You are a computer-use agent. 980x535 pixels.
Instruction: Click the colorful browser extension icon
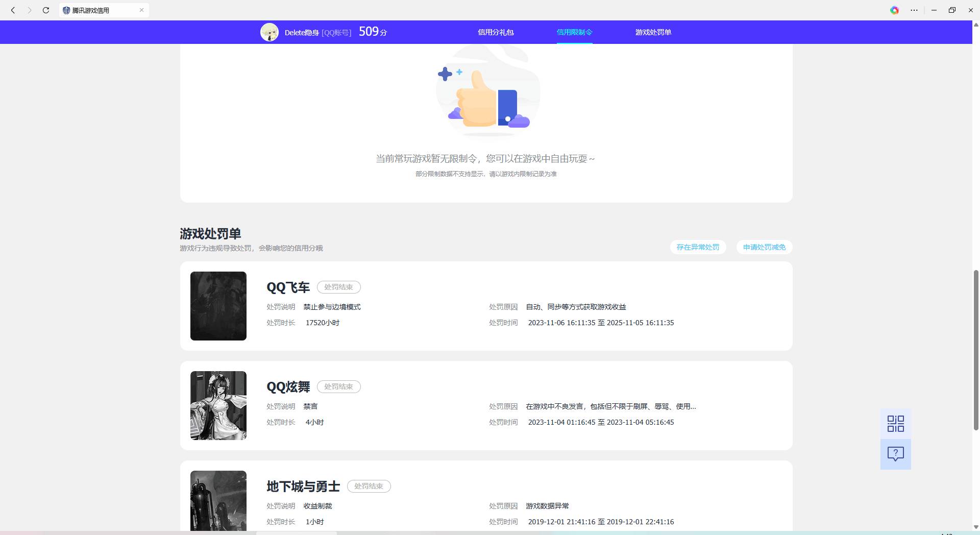[x=894, y=10]
